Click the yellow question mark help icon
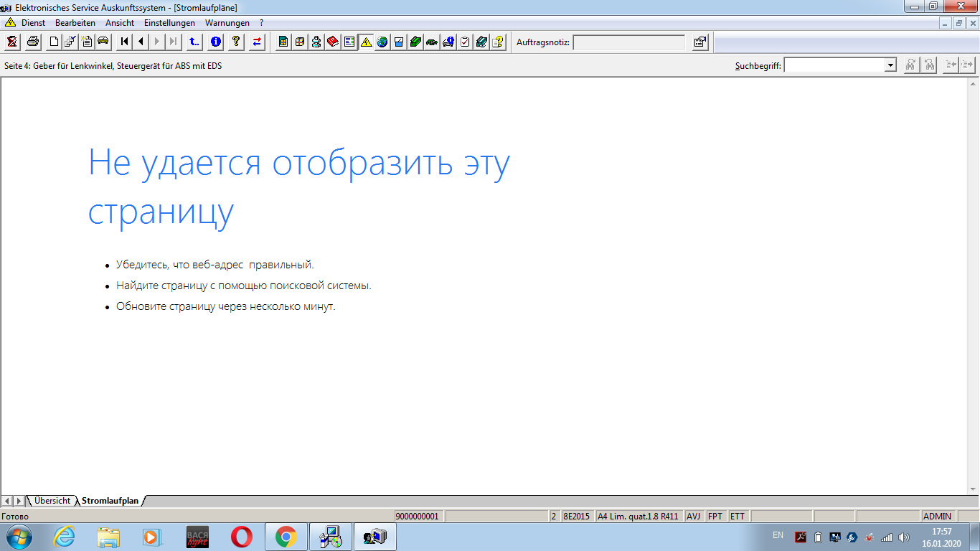The width and height of the screenshot is (980, 551). click(235, 42)
